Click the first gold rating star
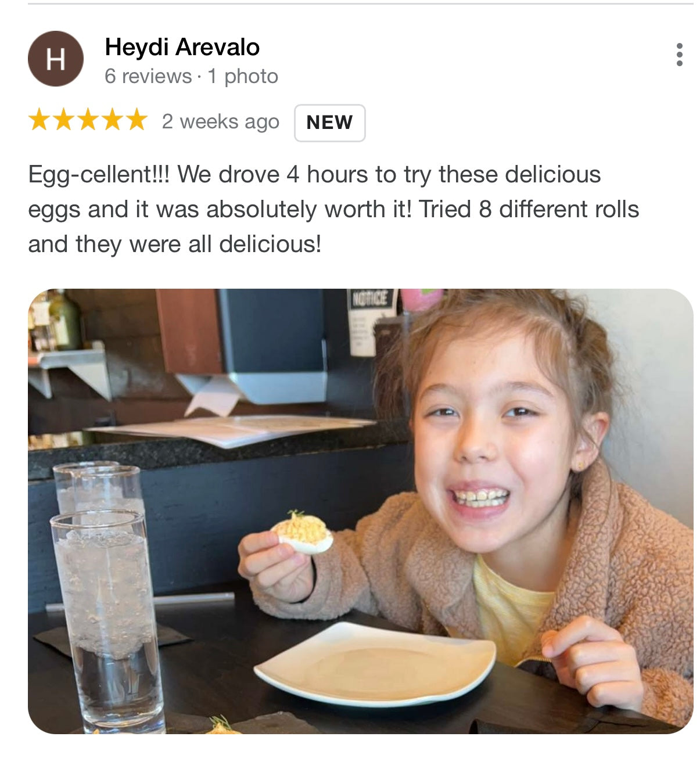The width and height of the screenshot is (700, 758). [39, 120]
